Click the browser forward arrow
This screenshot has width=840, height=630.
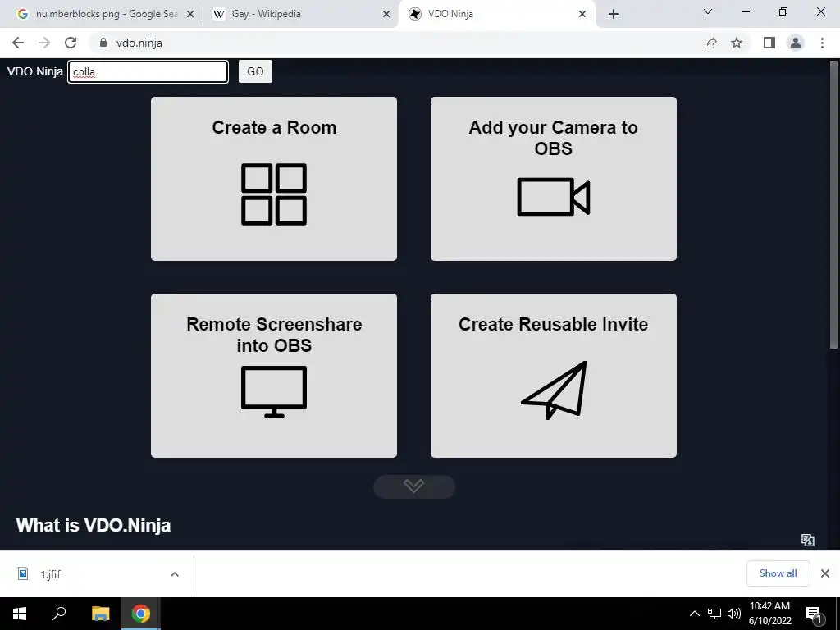pyautogui.click(x=44, y=43)
